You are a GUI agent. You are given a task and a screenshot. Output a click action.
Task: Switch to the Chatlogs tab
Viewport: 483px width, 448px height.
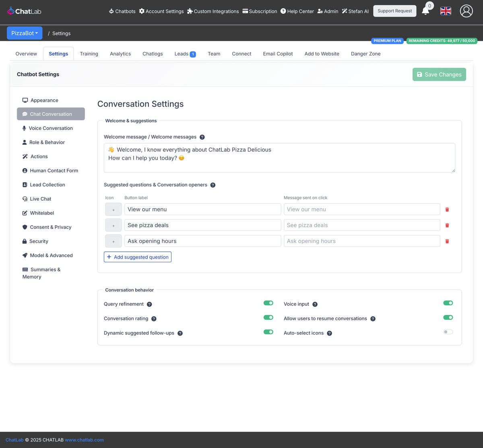[x=153, y=54]
